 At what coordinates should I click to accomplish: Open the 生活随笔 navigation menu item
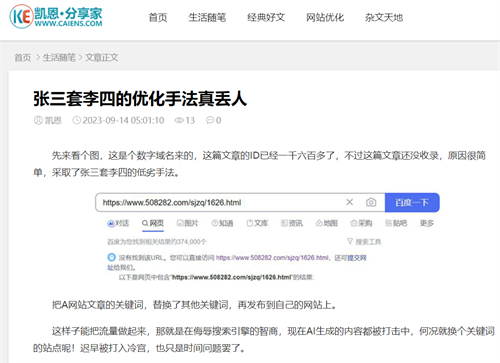tap(207, 17)
